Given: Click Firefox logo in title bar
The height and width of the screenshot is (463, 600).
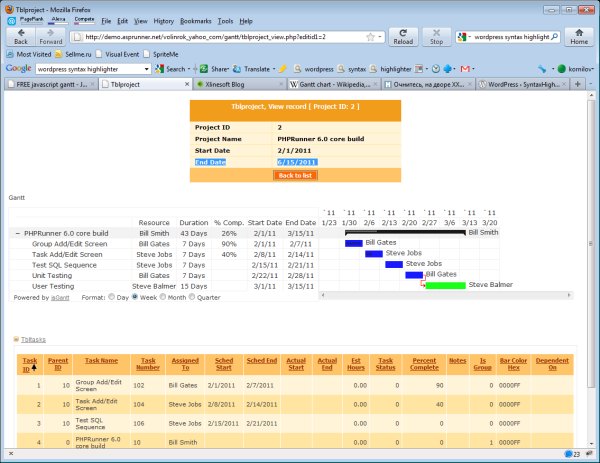Looking at the screenshot, I should (10, 9).
